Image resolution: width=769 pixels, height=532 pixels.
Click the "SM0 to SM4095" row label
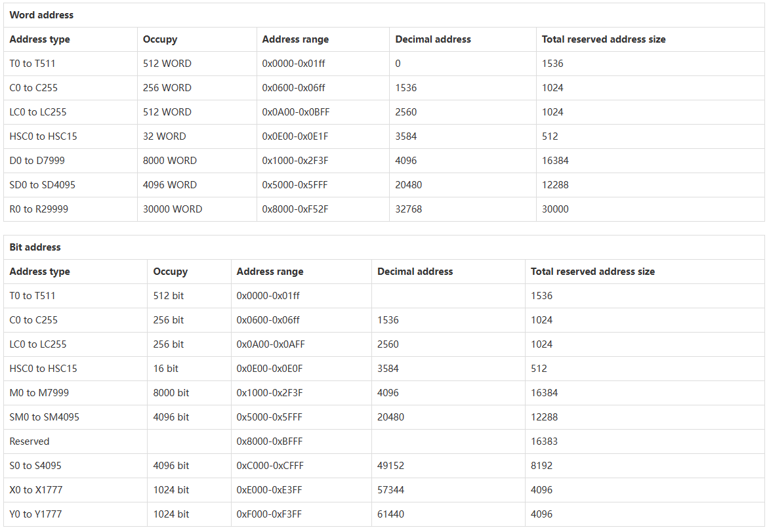tap(45, 417)
